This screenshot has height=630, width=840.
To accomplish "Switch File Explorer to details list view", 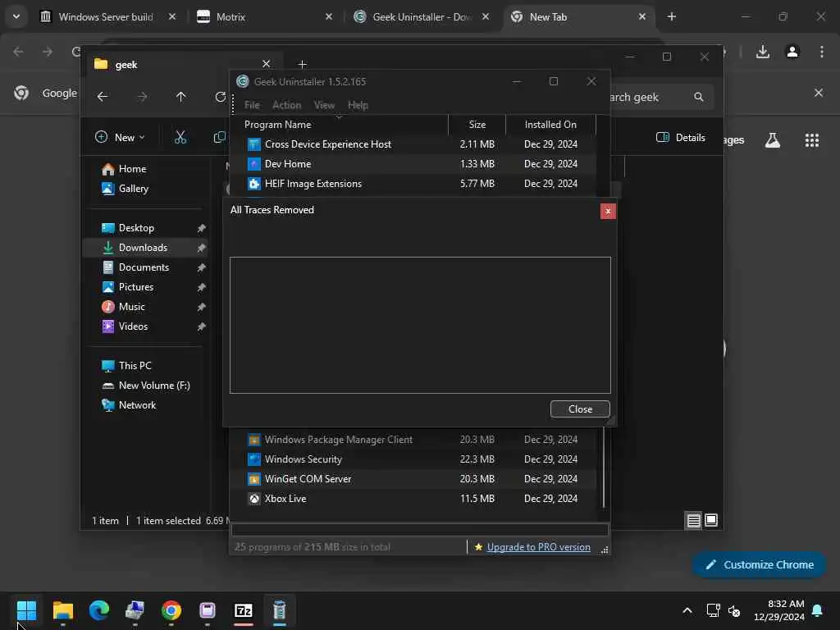I will 693,520.
